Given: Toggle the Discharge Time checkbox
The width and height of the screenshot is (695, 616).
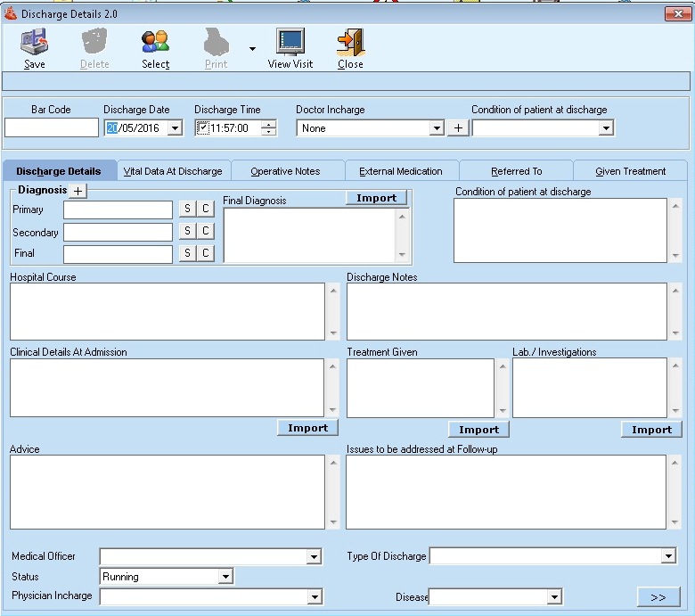Looking at the screenshot, I should coord(202,128).
